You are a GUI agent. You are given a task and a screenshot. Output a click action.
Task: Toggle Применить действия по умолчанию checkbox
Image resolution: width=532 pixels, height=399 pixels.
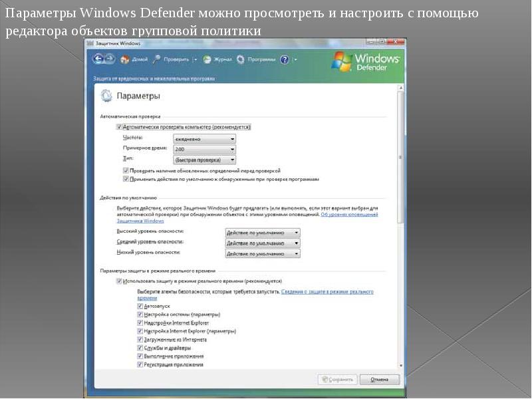point(126,179)
